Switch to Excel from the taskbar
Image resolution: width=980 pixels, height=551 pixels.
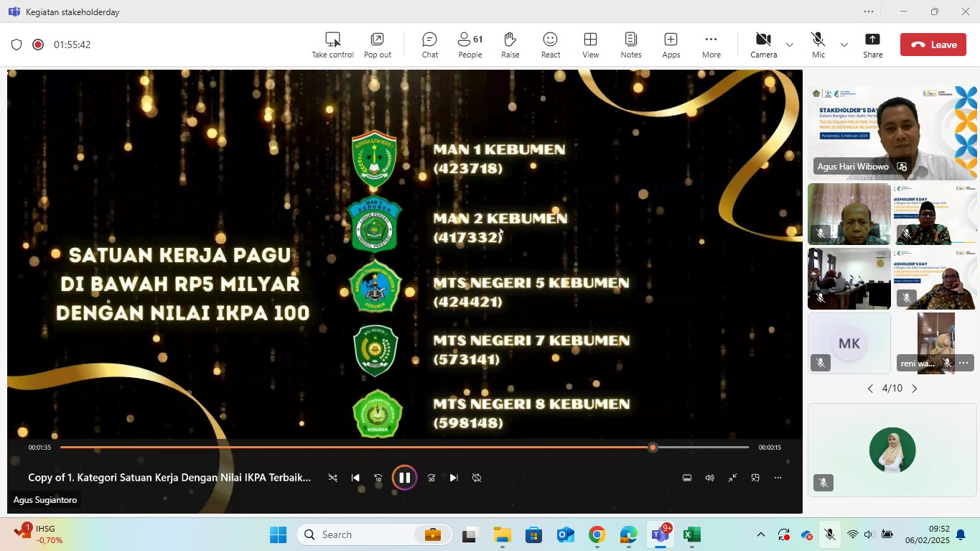coord(691,534)
